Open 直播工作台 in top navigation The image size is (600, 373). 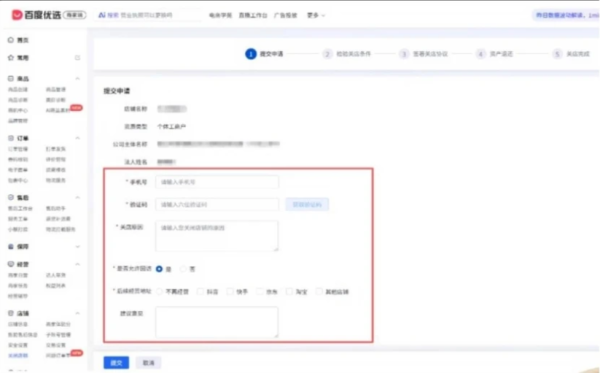pos(253,15)
